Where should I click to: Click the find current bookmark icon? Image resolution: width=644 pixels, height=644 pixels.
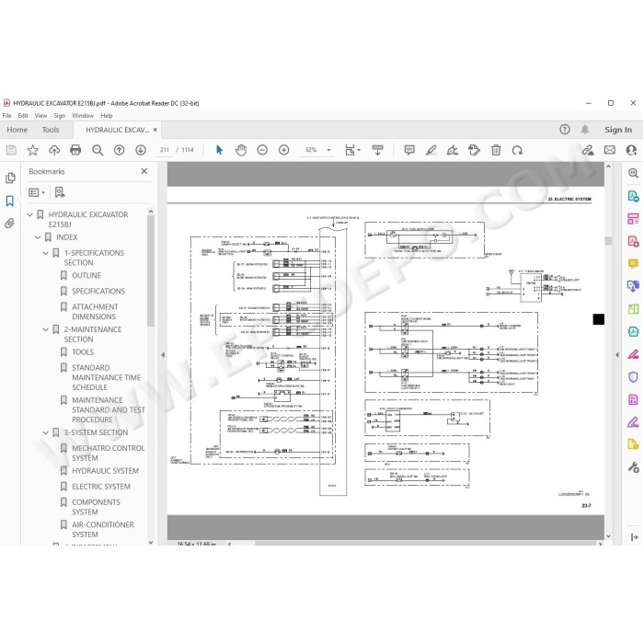60,192
